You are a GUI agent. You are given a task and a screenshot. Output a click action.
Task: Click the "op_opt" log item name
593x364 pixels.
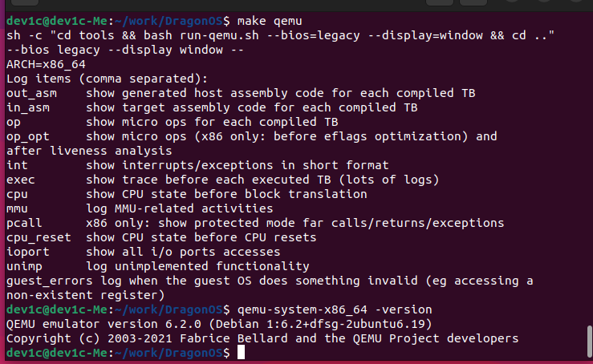(x=26, y=136)
